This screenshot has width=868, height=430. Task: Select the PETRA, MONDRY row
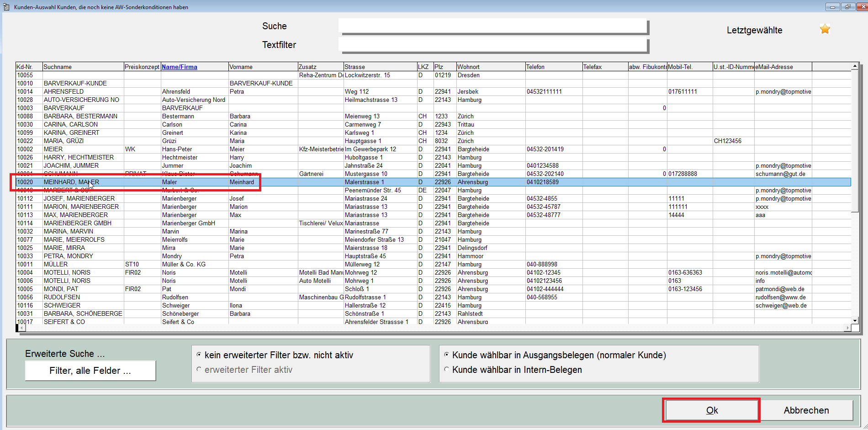pyautogui.click(x=433, y=256)
